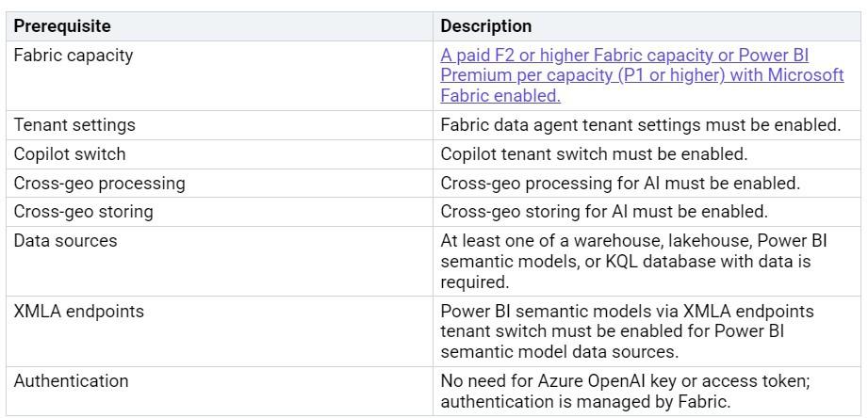Click the Azure OpenAI key authentication description
The width and height of the screenshot is (868, 418).
click(626, 391)
